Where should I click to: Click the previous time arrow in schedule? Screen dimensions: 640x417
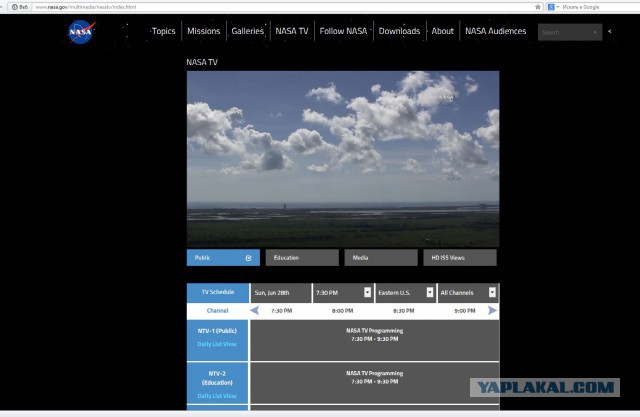[x=255, y=311]
